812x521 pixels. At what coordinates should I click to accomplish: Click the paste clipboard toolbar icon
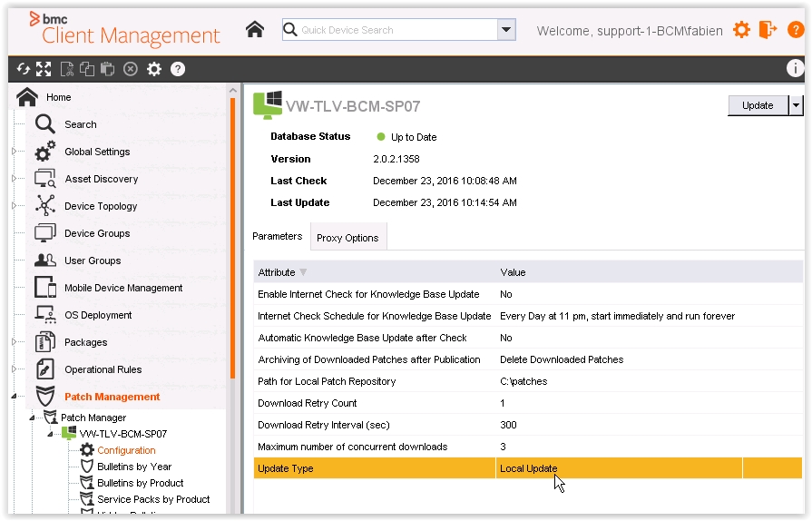pos(107,69)
